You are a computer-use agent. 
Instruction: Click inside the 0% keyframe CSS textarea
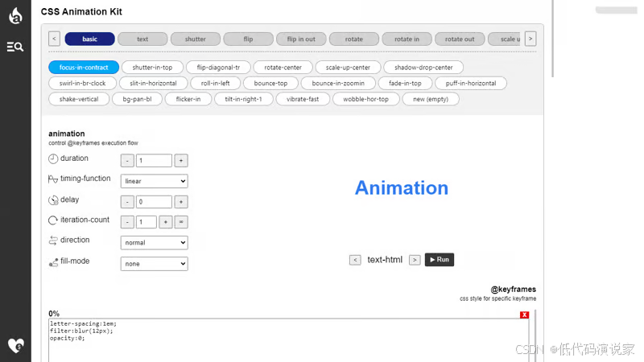[x=288, y=340]
